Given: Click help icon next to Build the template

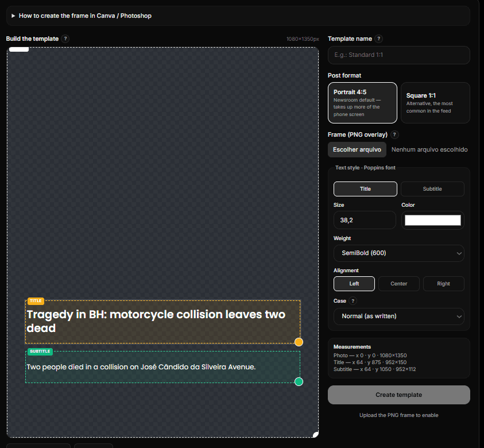Looking at the screenshot, I should pos(65,38).
